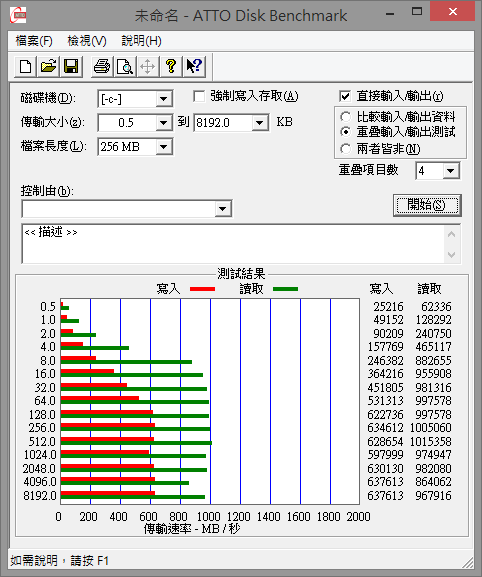This screenshot has height=577, width=482.
Task: Click the read value 1015358
Action: tap(430, 441)
